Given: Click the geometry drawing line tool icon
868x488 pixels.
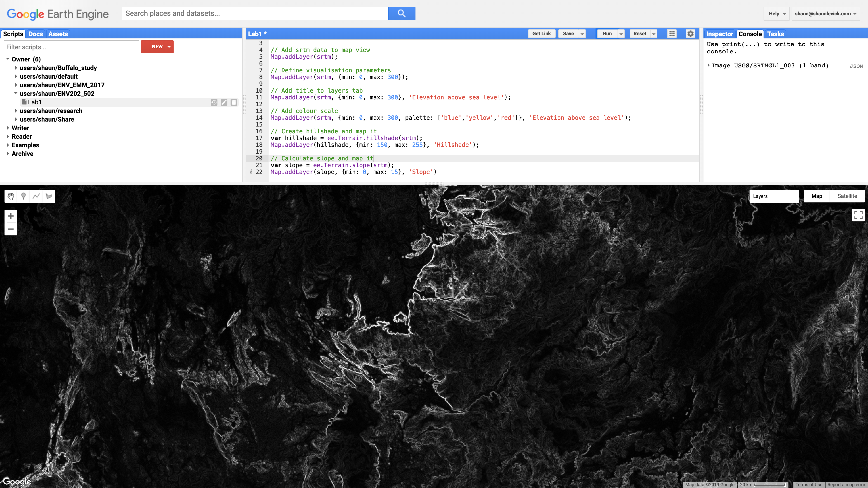Looking at the screenshot, I should click(36, 196).
